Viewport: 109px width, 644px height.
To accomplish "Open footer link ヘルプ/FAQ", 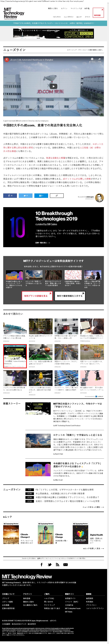I will [49, 599].
